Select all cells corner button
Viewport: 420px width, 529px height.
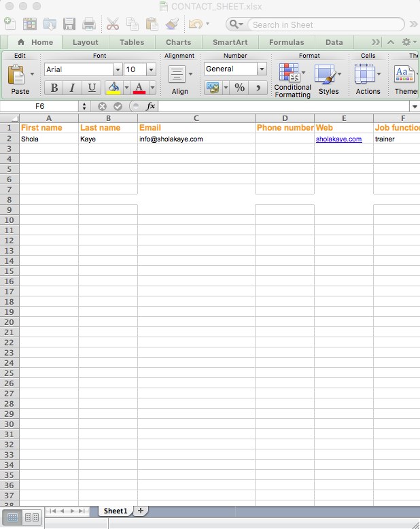click(x=10, y=118)
